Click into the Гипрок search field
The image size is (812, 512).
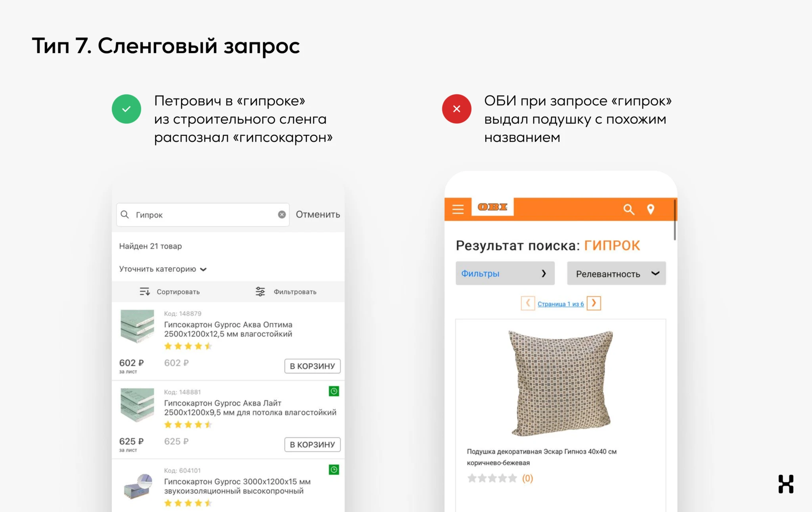203,215
